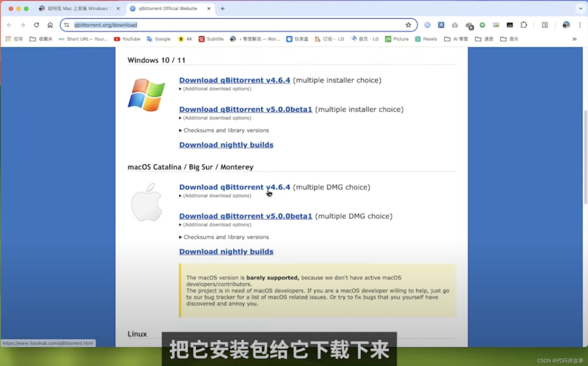Open the 4K bookmark
Image resolution: width=588 pixels, height=366 pixels.
[x=185, y=39]
